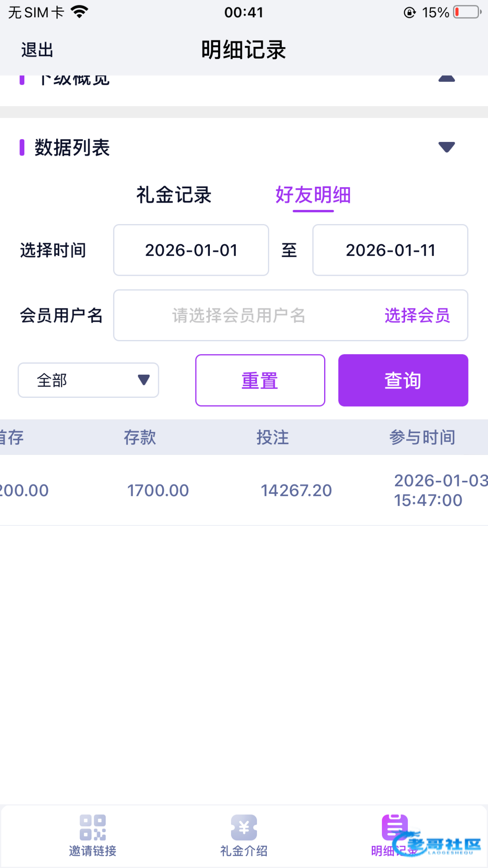The image size is (488, 868).
Task: Tap the battery indicator icon
Action: (467, 12)
